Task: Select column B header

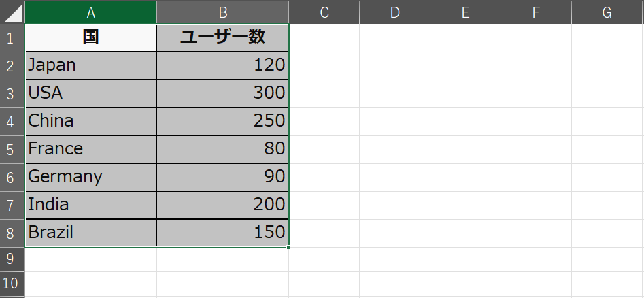Action: coord(222,12)
